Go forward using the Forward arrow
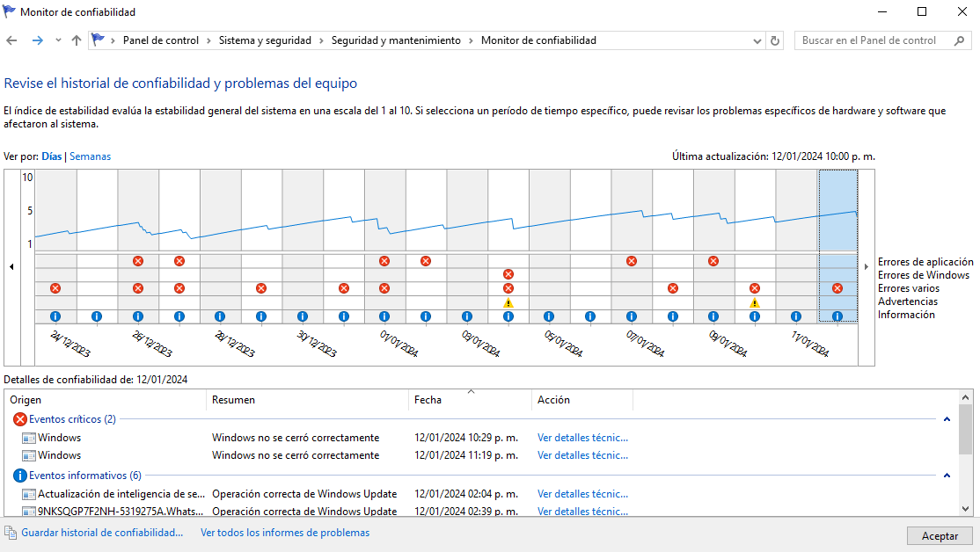Viewport: 980px width, 552px height. (x=38, y=40)
